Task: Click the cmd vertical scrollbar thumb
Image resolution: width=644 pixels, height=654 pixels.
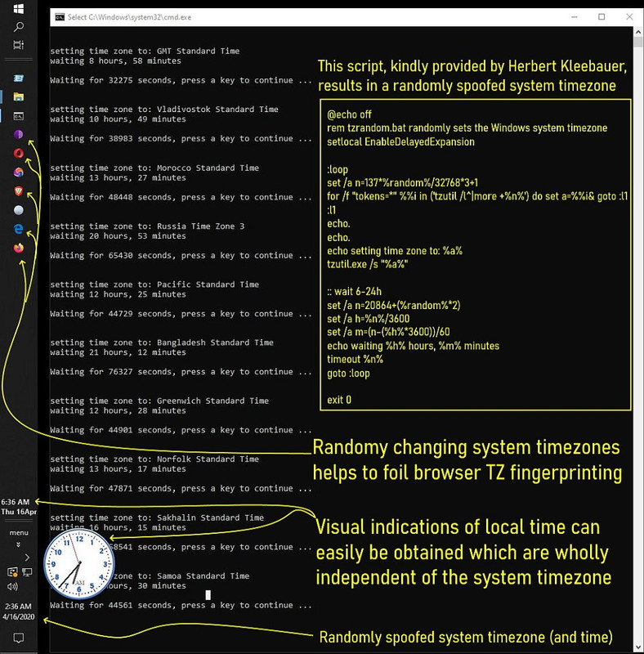Action: click(x=637, y=43)
